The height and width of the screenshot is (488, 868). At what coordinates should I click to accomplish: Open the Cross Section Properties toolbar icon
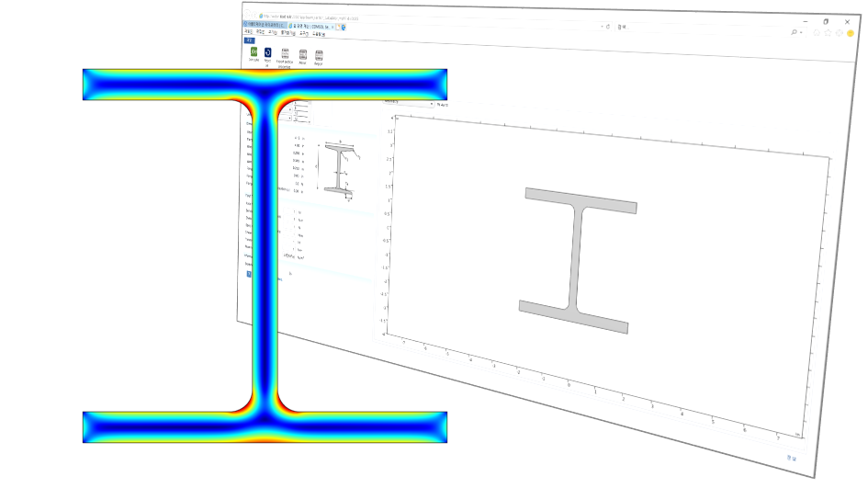285,56
